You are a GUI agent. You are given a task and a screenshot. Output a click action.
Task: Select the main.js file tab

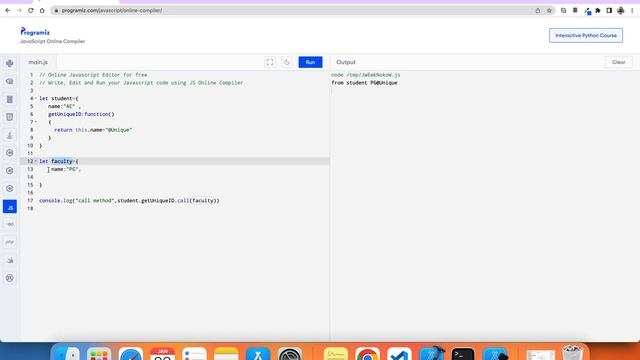point(38,62)
